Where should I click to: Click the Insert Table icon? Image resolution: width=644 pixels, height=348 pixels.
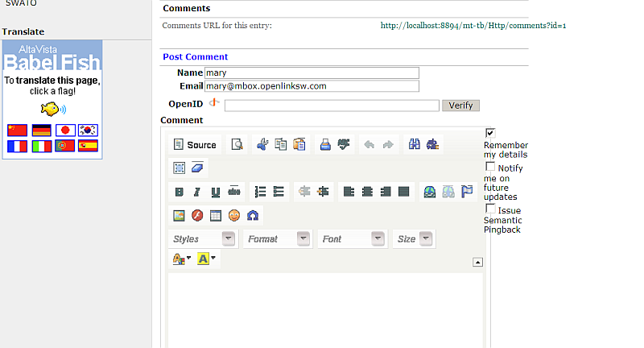(216, 215)
